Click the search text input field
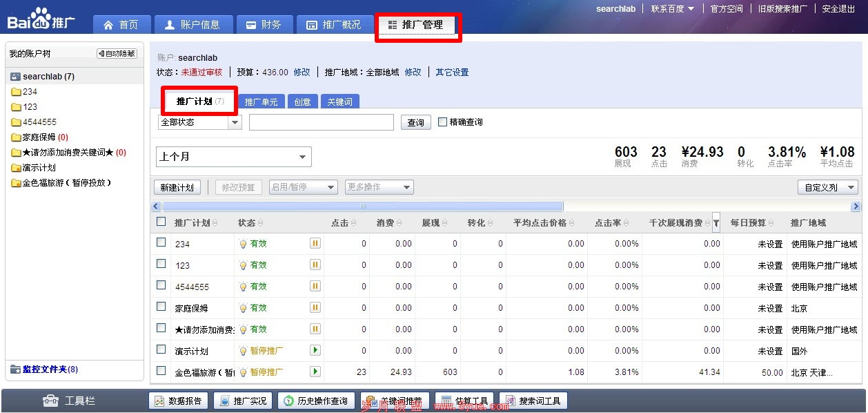The height and width of the screenshot is (413, 868). 321,122
